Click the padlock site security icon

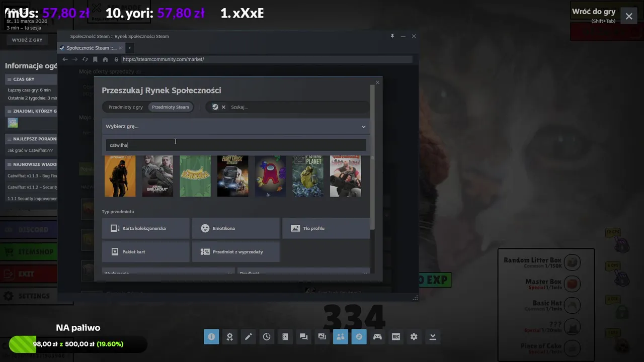point(116,59)
